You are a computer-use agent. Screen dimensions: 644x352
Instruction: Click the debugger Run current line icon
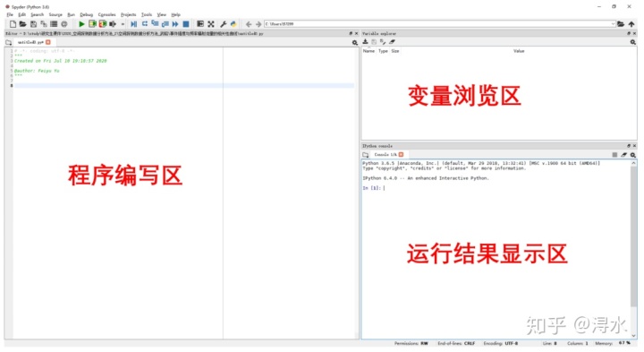145,24
